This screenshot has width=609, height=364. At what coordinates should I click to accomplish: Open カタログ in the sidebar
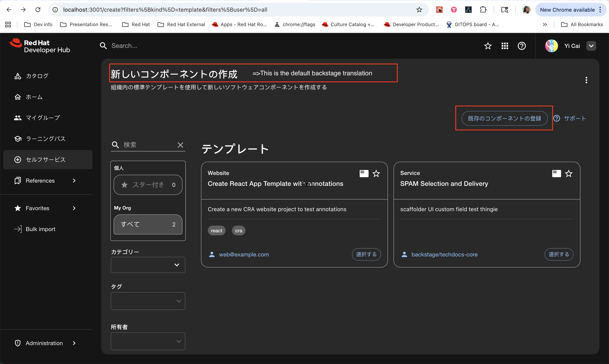coord(37,76)
